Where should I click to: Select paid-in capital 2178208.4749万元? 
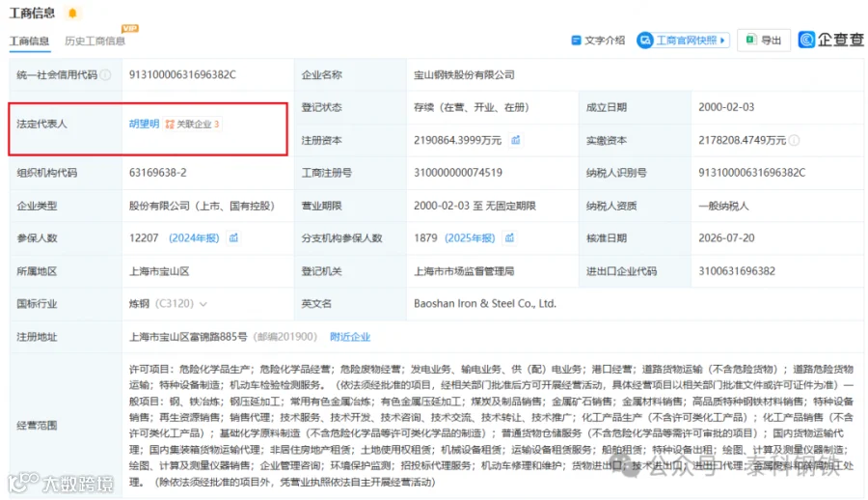pyautogui.click(x=742, y=140)
